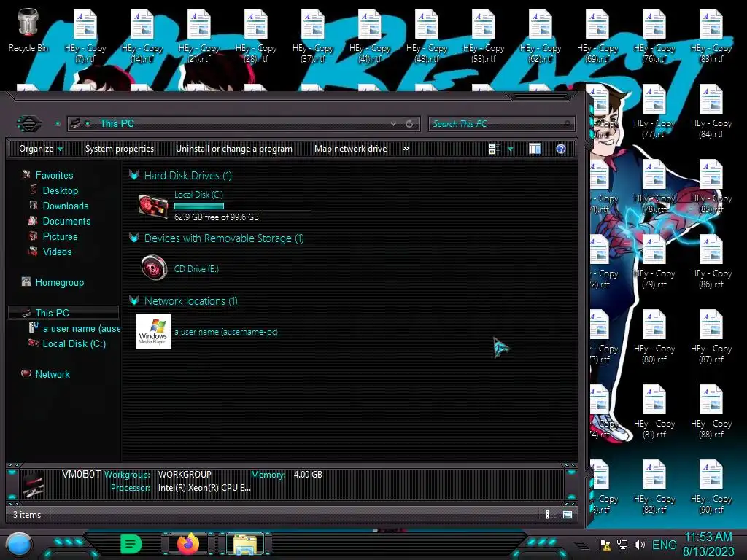Image resolution: width=747 pixels, height=560 pixels.
Task: Select Network in navigation pane
Action: (x=53, y=374)
